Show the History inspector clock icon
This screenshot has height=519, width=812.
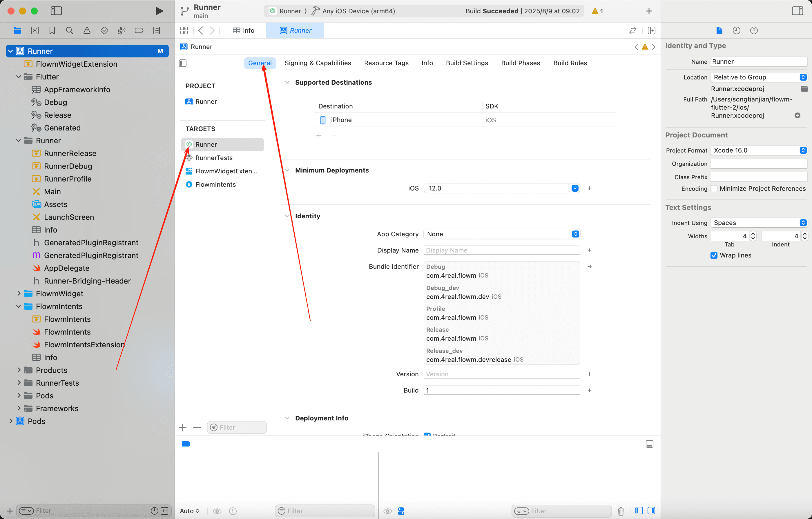pyautogui.click(x=736, y=30)
